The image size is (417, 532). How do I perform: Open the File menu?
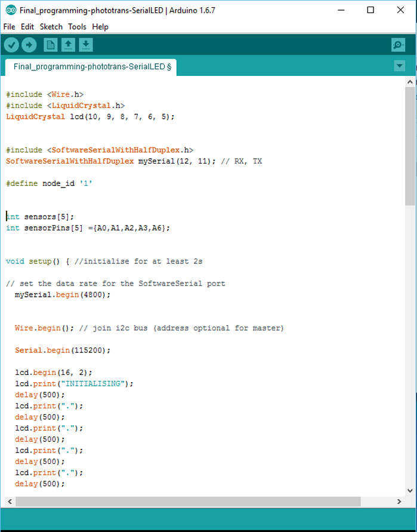tap(9, 26)
